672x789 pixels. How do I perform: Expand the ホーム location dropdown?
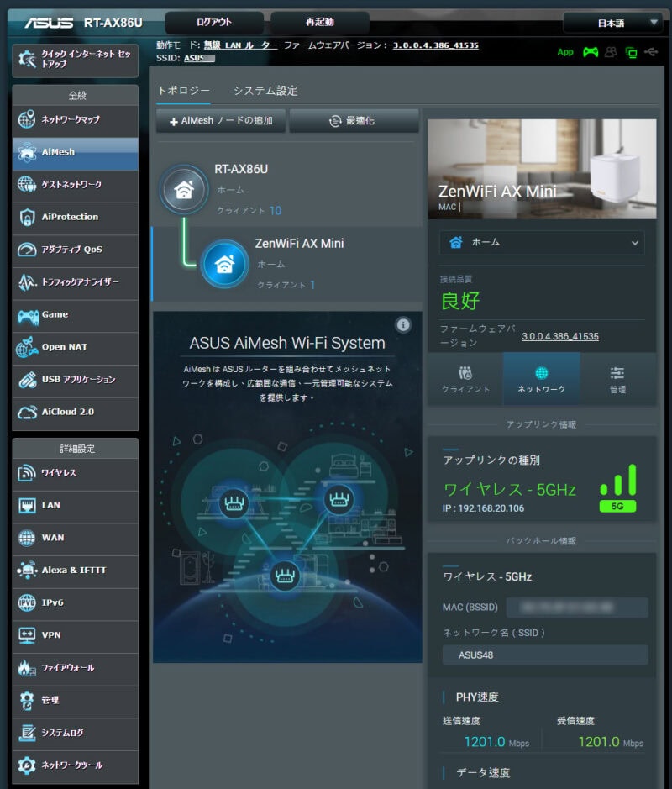pyautogui.click(x=542, y=242)
